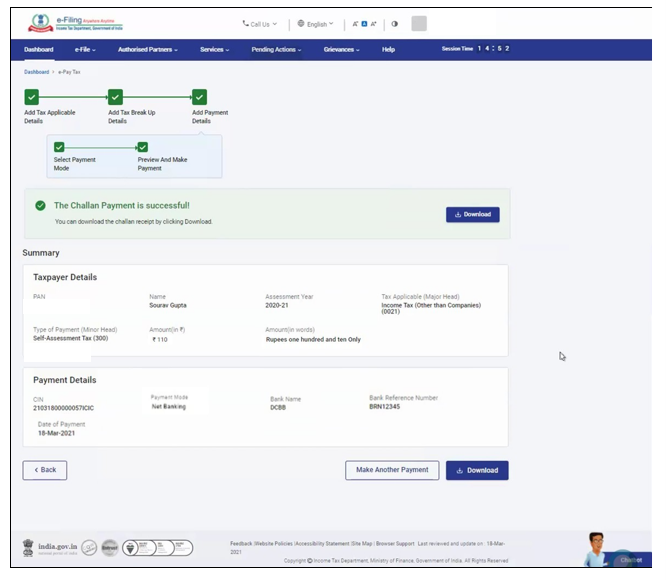Download the challan receipt from success banner
Screen dimensions: 666x580
(472, 214)
